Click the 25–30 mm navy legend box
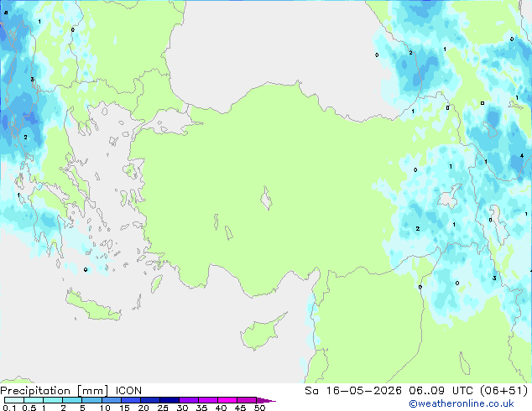 point(169,400)
